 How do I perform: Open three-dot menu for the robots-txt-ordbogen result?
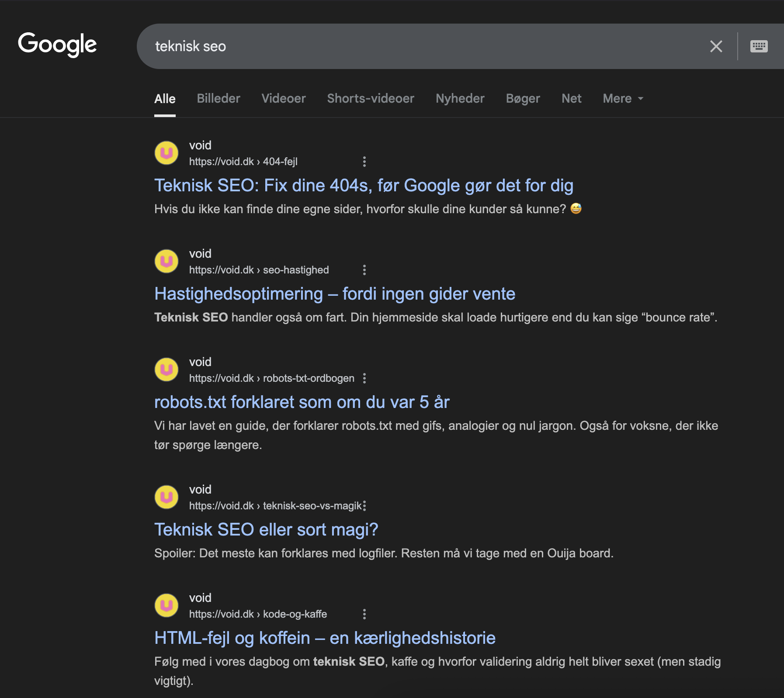click(x=364, y=378)
